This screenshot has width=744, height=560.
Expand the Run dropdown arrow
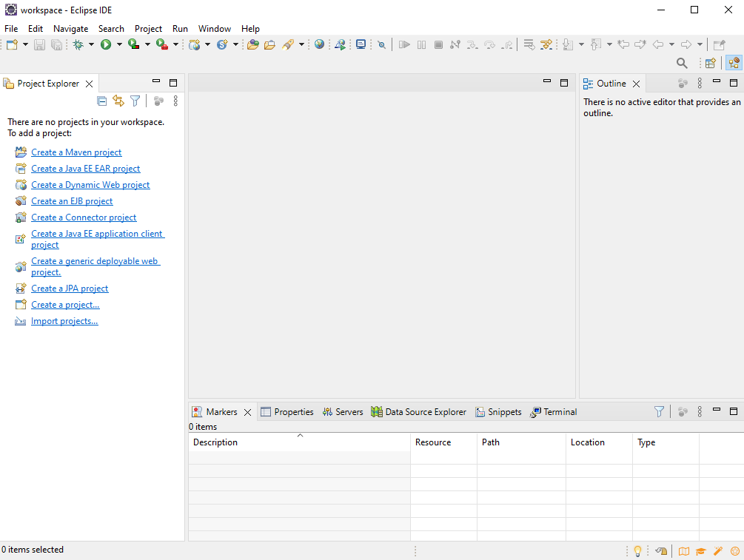click(119, 44)
